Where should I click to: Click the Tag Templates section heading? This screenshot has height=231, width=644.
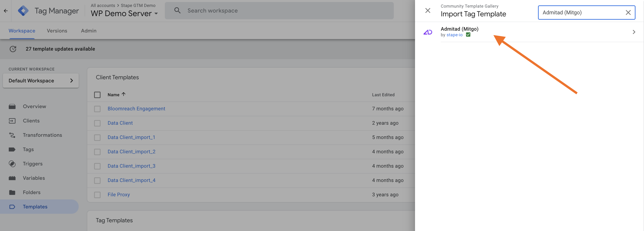pyautogui.click(x=114, y=220)
